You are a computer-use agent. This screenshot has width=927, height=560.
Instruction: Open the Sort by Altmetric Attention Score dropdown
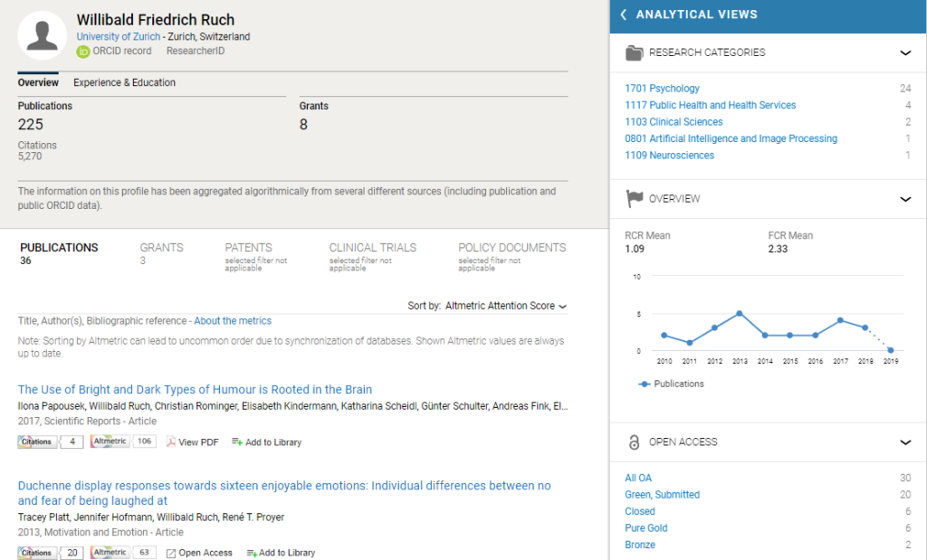pos(505,306)
